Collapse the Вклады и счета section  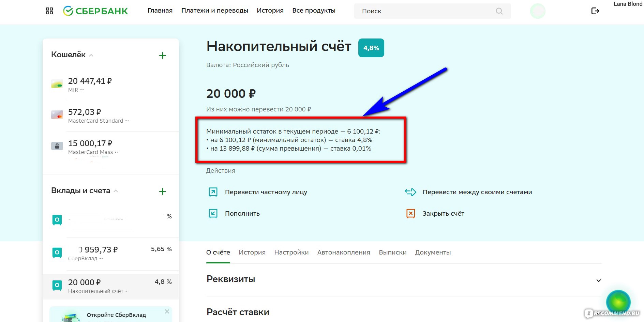tap(116, 191)
